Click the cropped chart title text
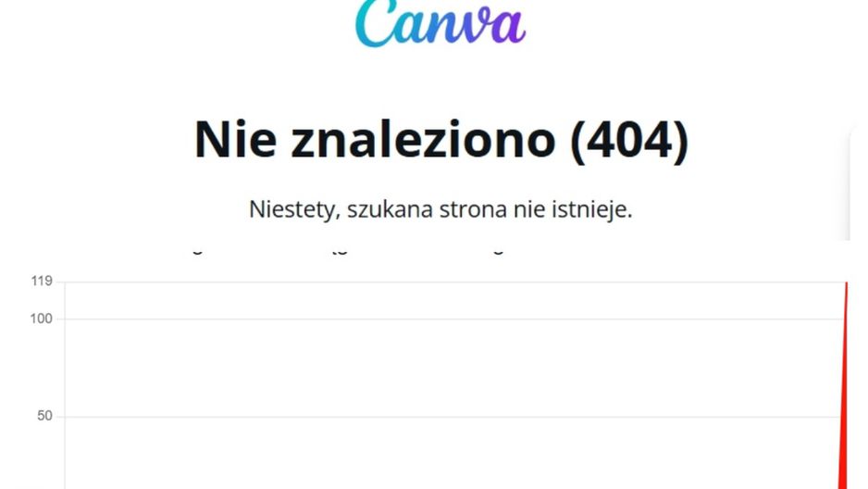This screenshot has height=489, width=868. 348,250
